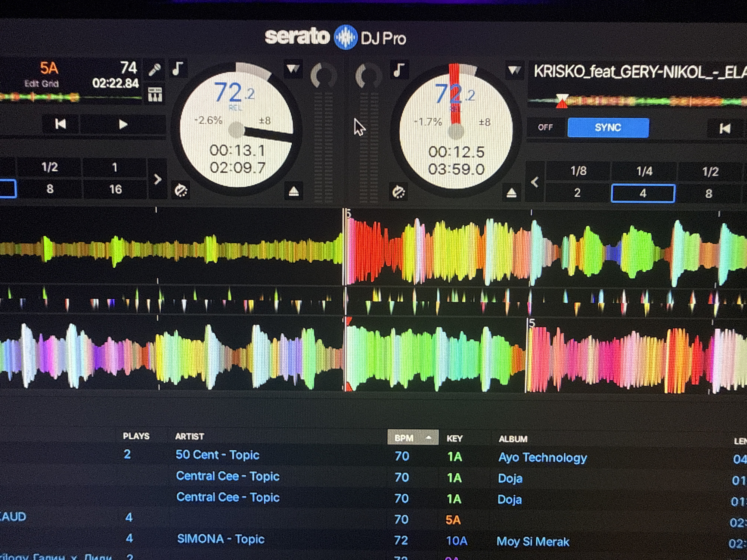The height and width of the screenshot is (560, 747).
Task: Click the 02:22.84 track length on left deck
Action: pos(115,83)
